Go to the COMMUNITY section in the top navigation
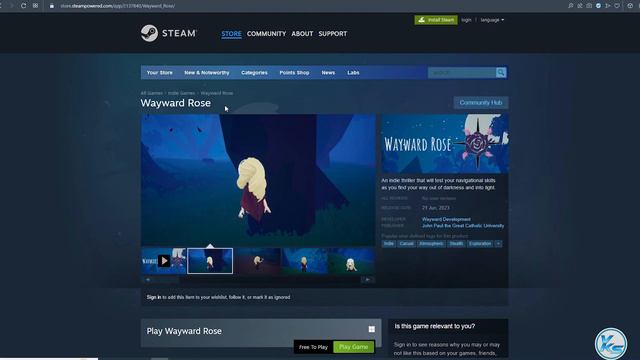Image resolution: width=640 pixels, height=360 pixels. click(x=266, y=34)
